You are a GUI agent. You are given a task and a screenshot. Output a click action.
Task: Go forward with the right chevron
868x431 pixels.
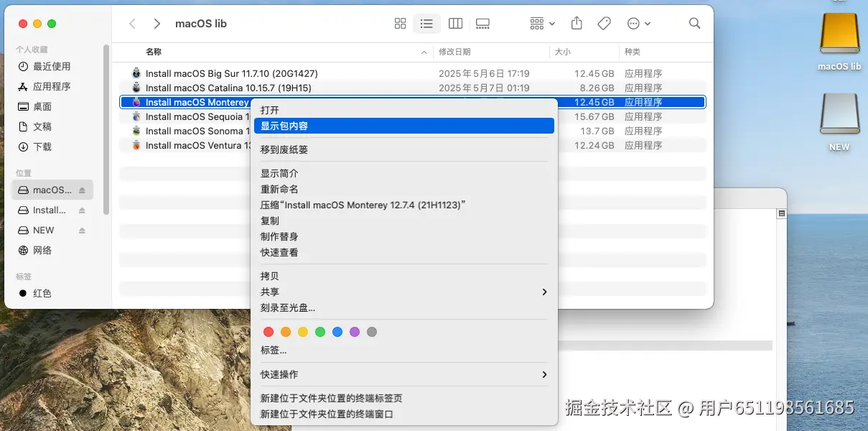[157, 24]
